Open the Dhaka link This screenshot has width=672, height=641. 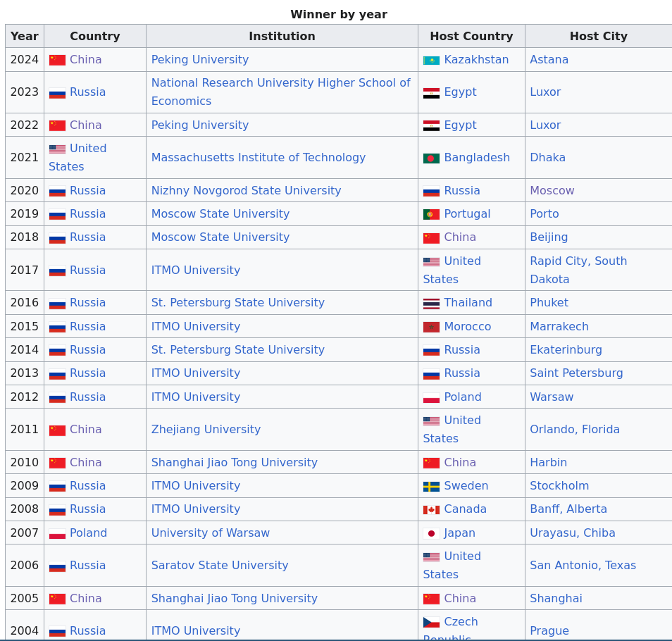548,158
